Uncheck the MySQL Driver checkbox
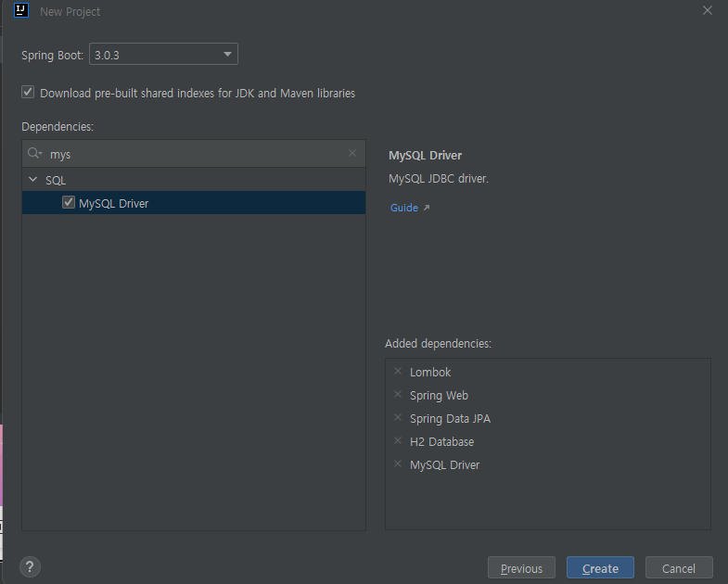 [x=69, y=202]
